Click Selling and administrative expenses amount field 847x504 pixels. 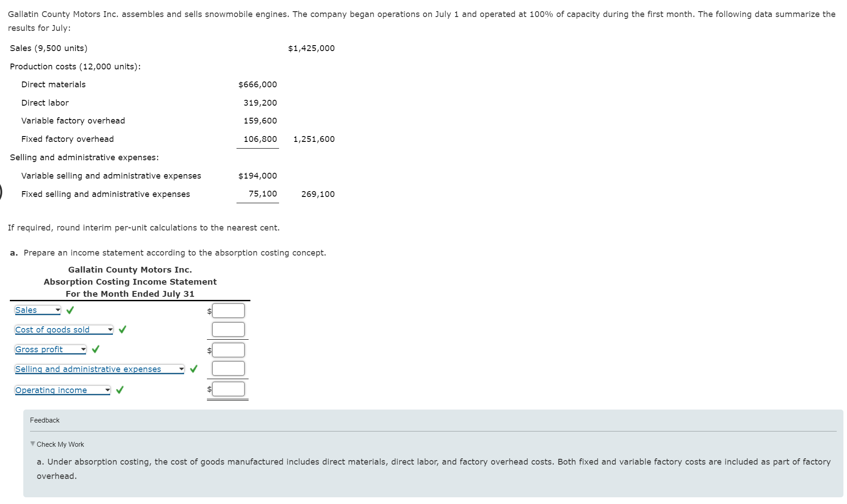(228, 368)
